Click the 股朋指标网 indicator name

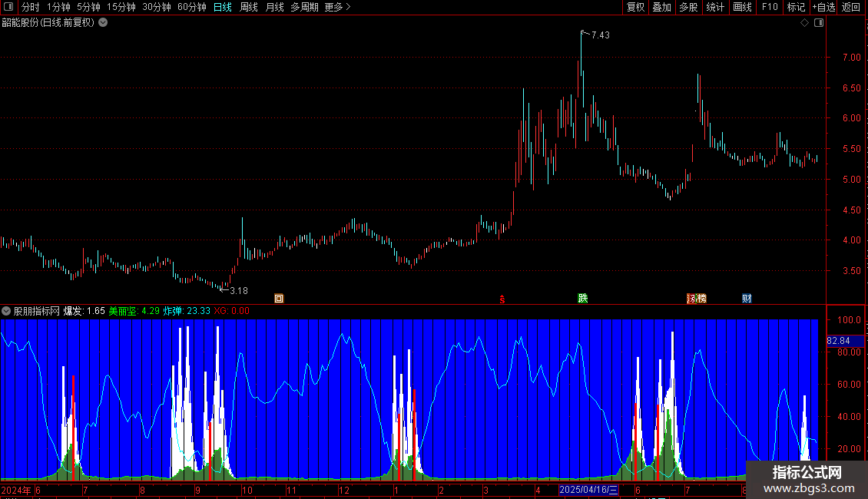37,311
